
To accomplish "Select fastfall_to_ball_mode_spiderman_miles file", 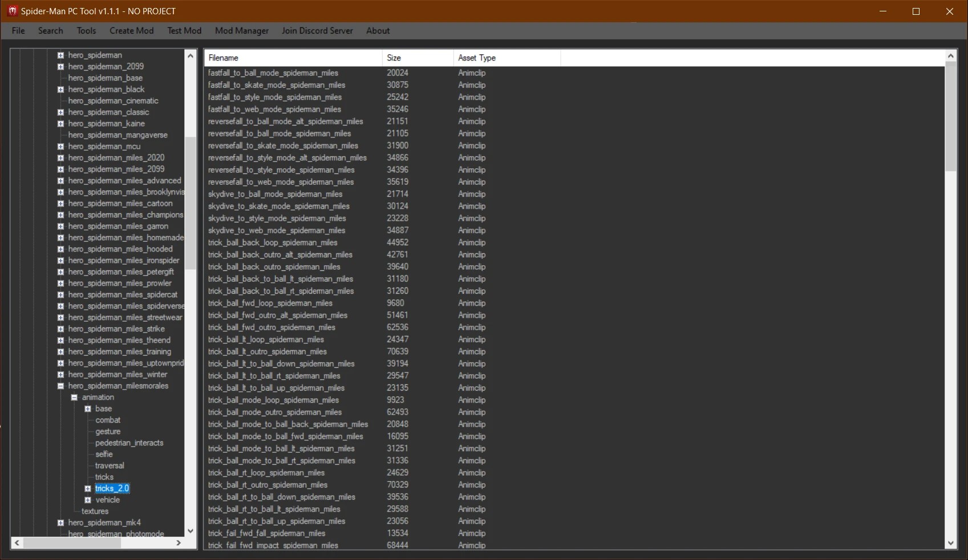I will point(273,73).
